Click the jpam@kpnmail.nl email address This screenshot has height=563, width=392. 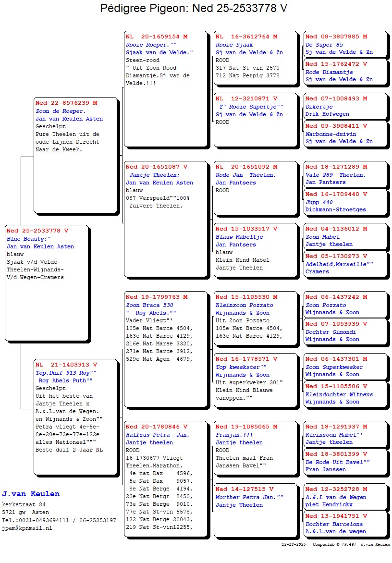[x=27, y=528]
